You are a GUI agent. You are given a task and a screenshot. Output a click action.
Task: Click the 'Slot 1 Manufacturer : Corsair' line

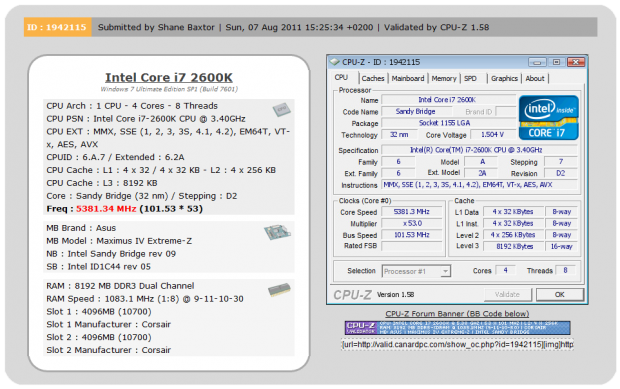point(108,325)
